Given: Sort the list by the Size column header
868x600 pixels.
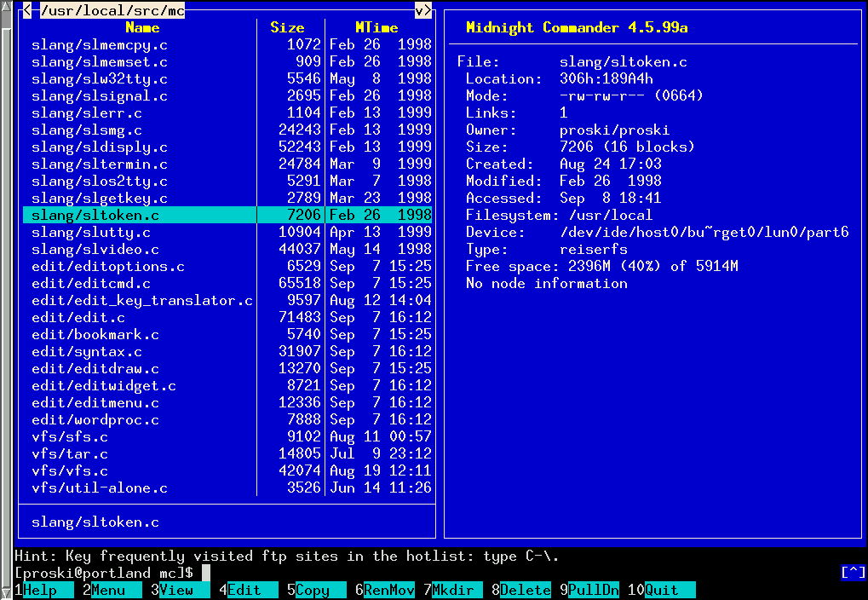Looking at the screenshot, I should [287, 27].
